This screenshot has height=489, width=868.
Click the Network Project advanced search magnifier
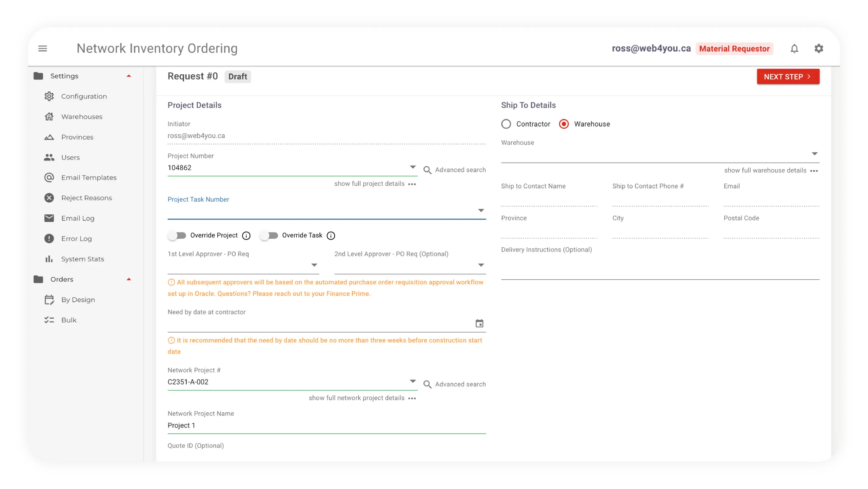click(x=427, y=384)
